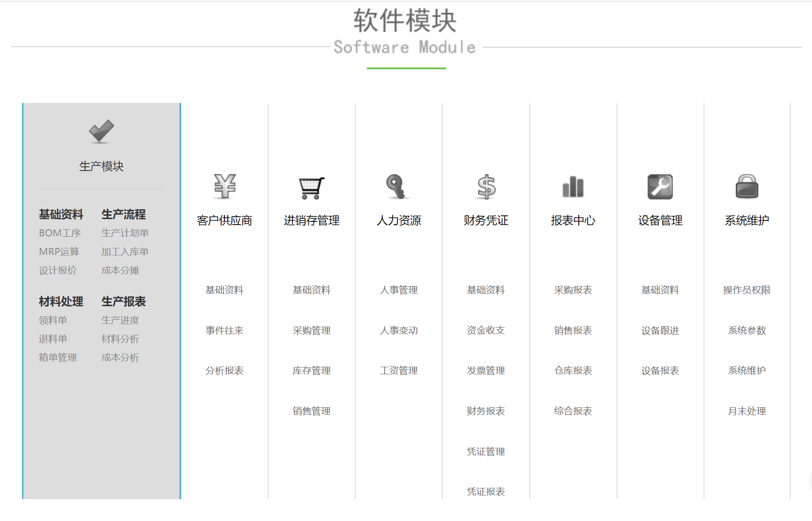Open the 财务凭证 module title

[486, 220]
